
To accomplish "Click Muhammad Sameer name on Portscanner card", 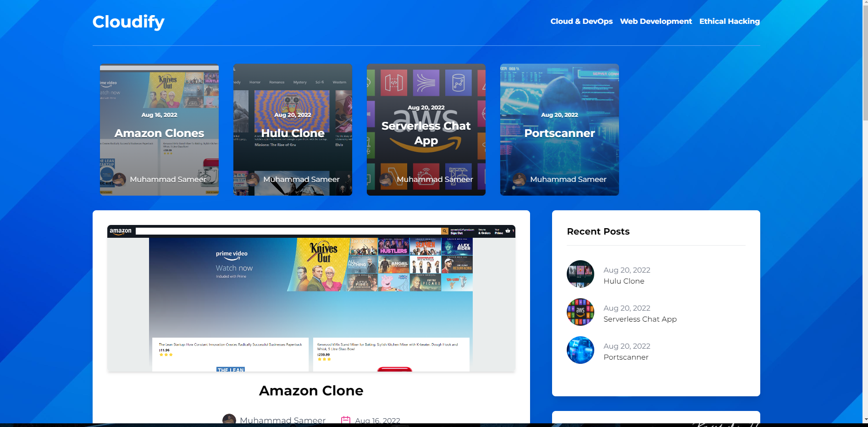I will 568,179.
